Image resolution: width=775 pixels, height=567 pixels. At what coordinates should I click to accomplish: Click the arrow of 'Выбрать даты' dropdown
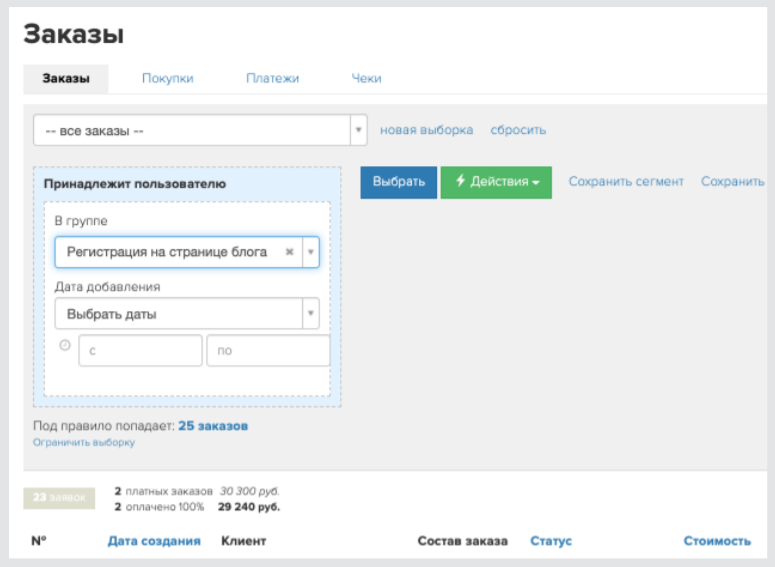pos(311,313)
